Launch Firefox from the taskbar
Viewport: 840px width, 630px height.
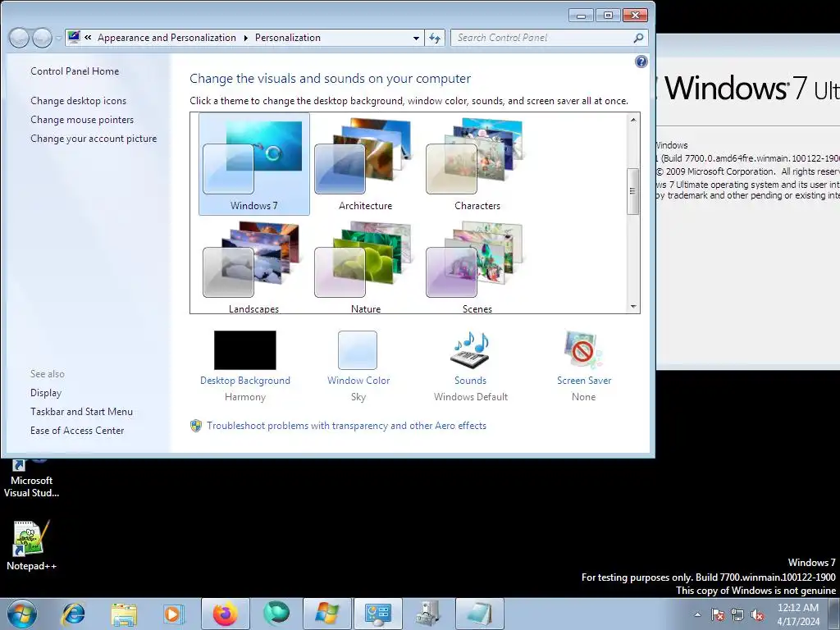[226, 614]
